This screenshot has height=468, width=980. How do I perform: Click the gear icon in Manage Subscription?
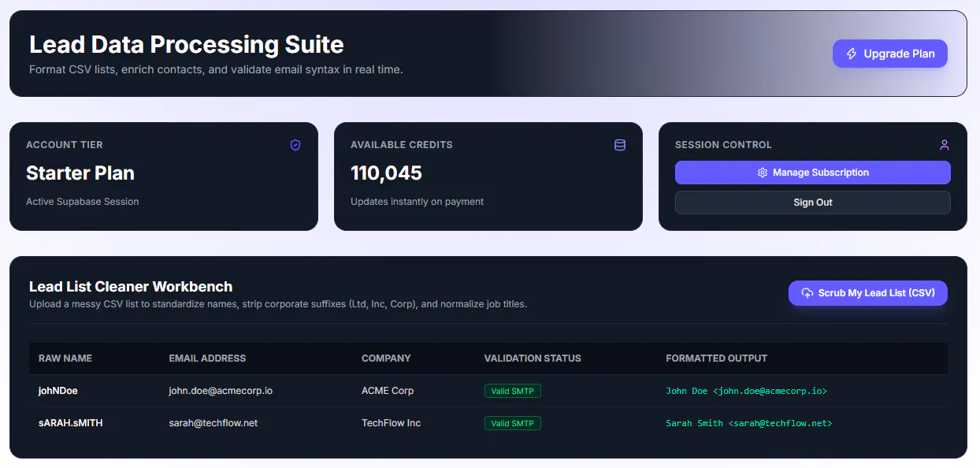pyautogui.click(x=762, y=173)
